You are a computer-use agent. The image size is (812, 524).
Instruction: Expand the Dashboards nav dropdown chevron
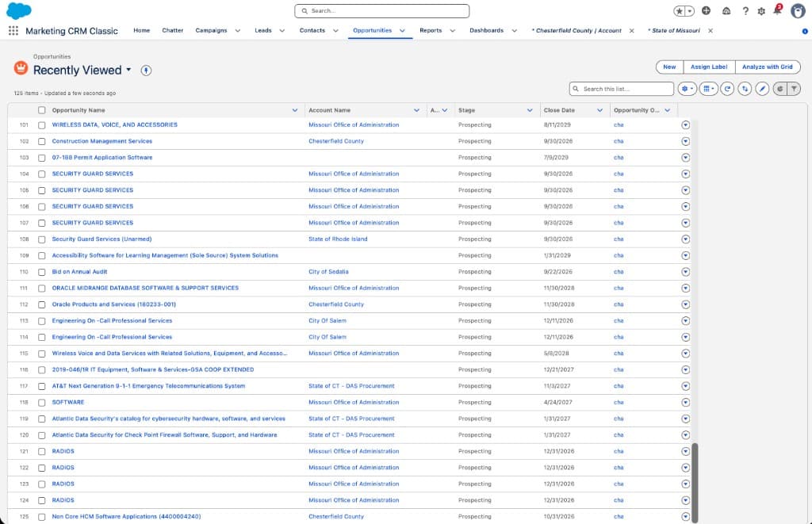click(x=514, y=31)
